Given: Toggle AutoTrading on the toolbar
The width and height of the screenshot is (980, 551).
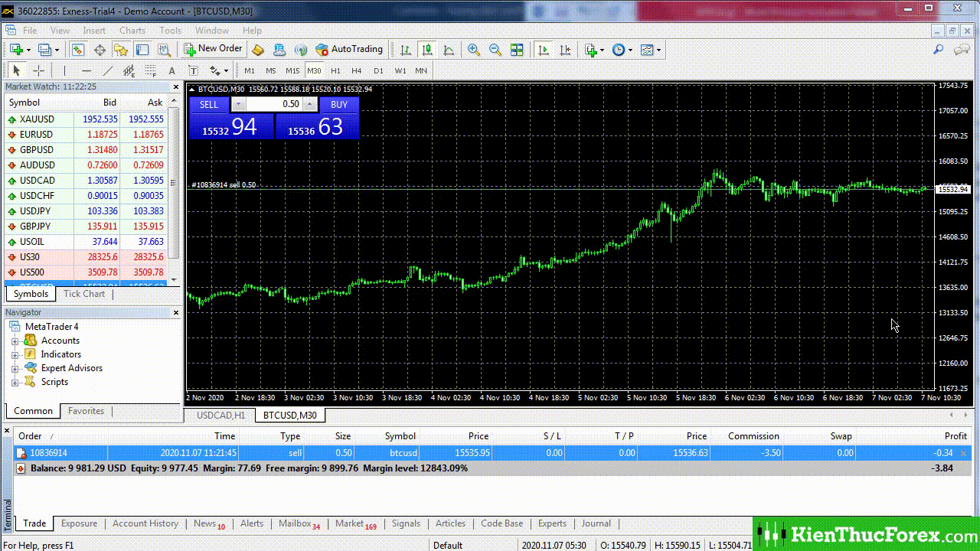Looking at the screenshot, I should pos(349,50).
